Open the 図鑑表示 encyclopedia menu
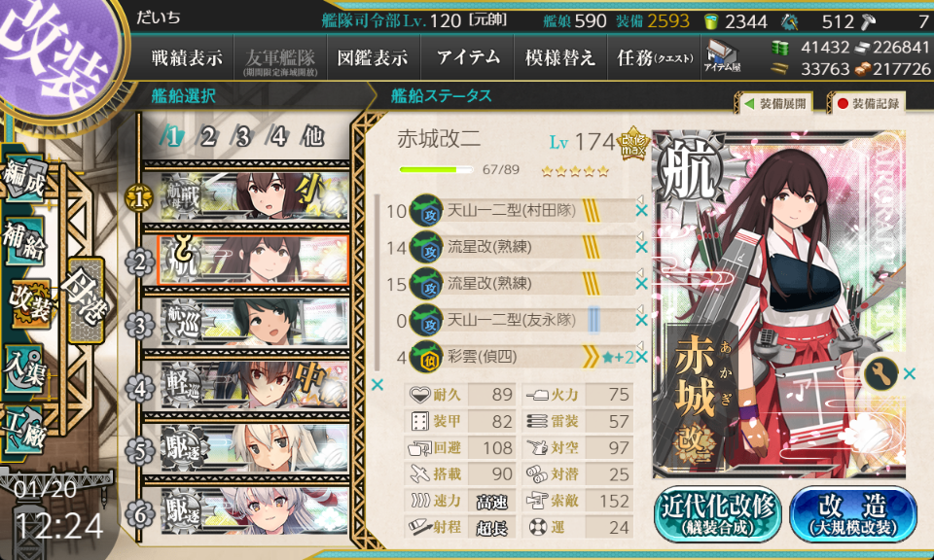 pos(373,57)
